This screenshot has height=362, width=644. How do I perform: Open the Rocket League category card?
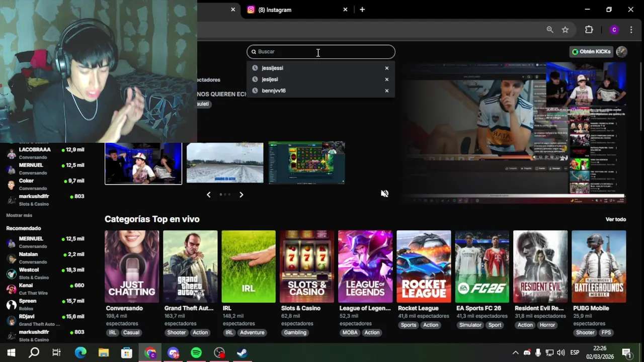(x=424, y=266)
